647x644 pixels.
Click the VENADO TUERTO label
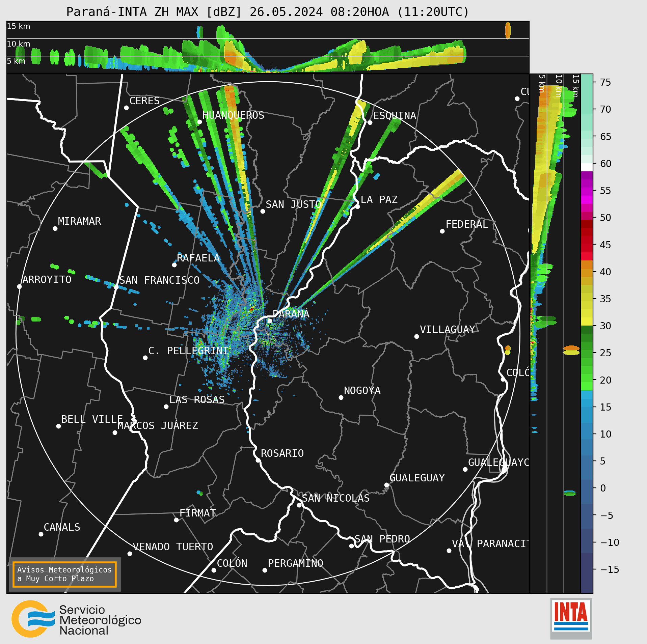coord(173,547)
